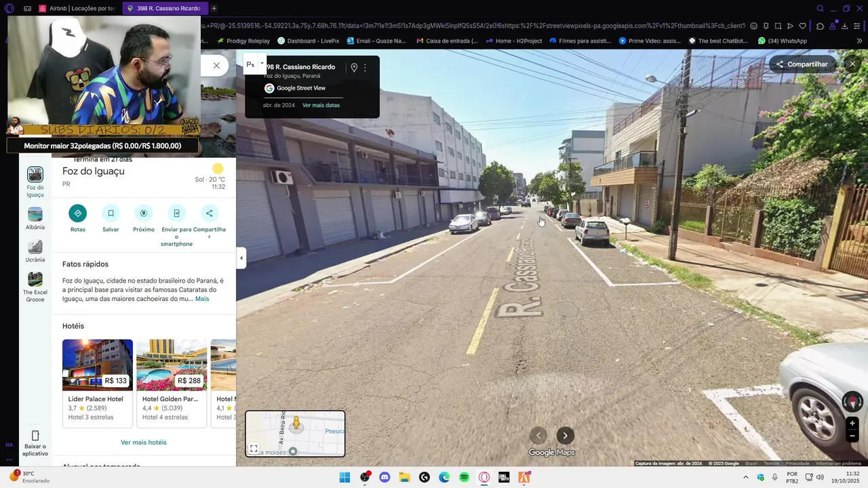Open File Explorer from taskbar
This screenshot has width=868, height=488.
(404, 477)
